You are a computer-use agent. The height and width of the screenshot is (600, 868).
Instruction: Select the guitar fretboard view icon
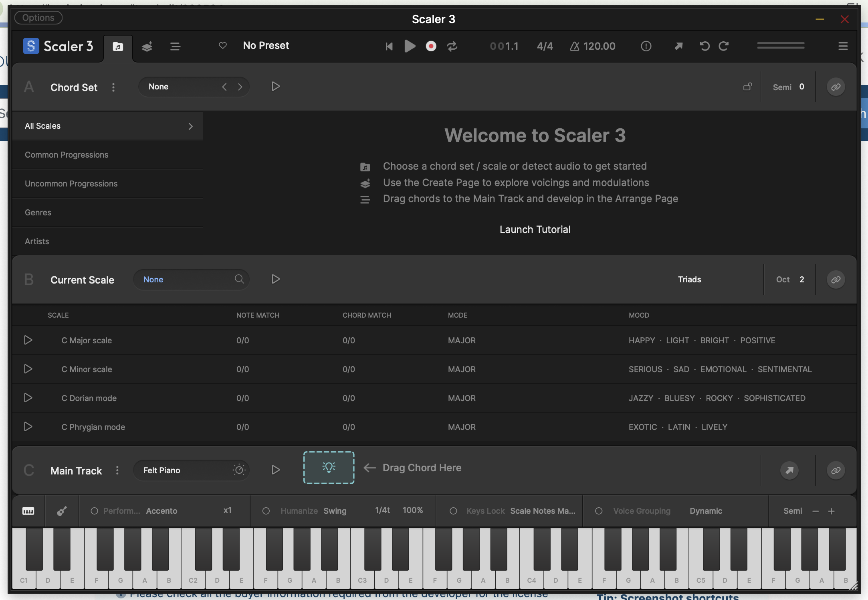tap(62, 511)
